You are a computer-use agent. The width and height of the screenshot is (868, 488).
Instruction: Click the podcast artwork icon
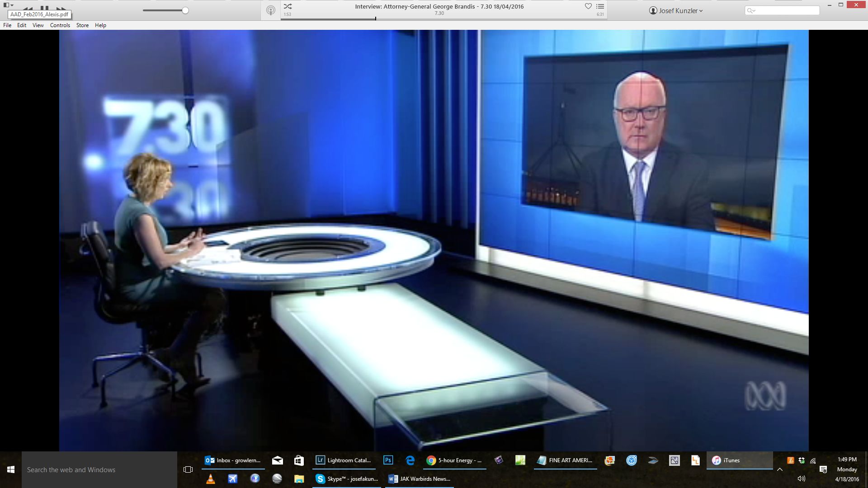270,10
